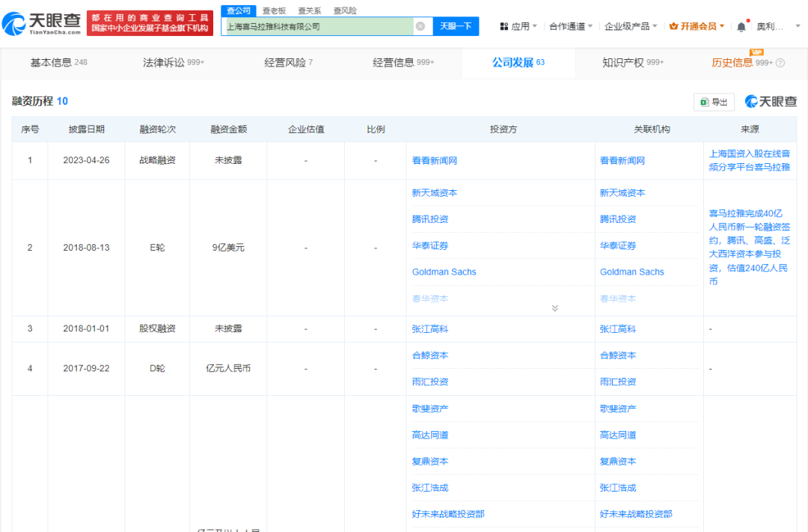Open investor 雨汇投资
The height and width of the screenshot is (532, 808).
tap(430, 382)
